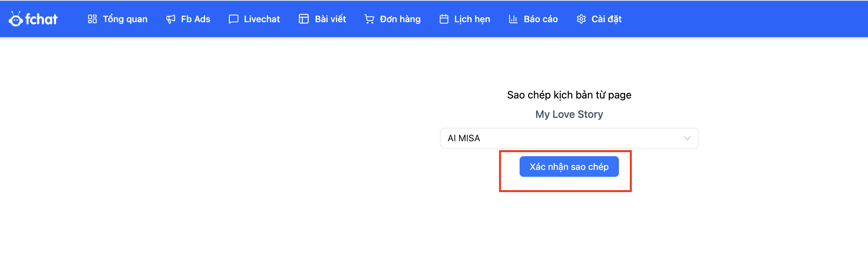This screenshot has width=868, height=268.
Task: Click the Sao chép kịch bản từ page heading
Action: (x=569, y=95)
